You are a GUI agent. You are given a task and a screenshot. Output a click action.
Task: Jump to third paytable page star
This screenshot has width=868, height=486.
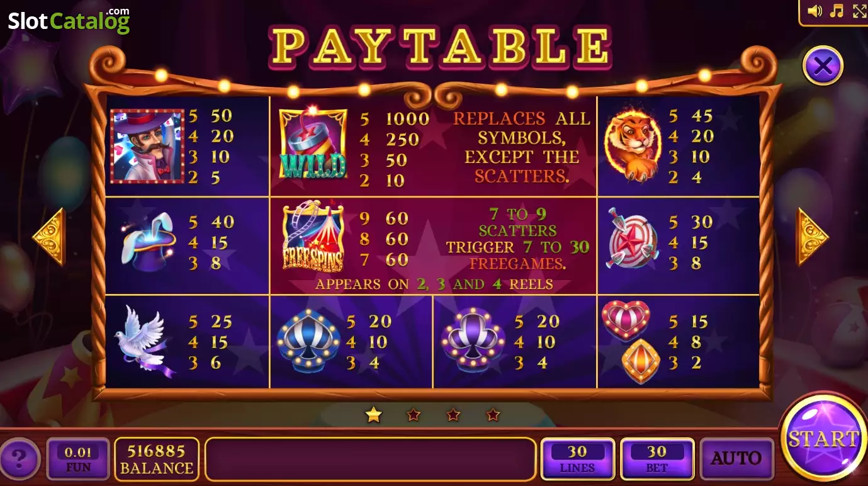pos(453,415)
